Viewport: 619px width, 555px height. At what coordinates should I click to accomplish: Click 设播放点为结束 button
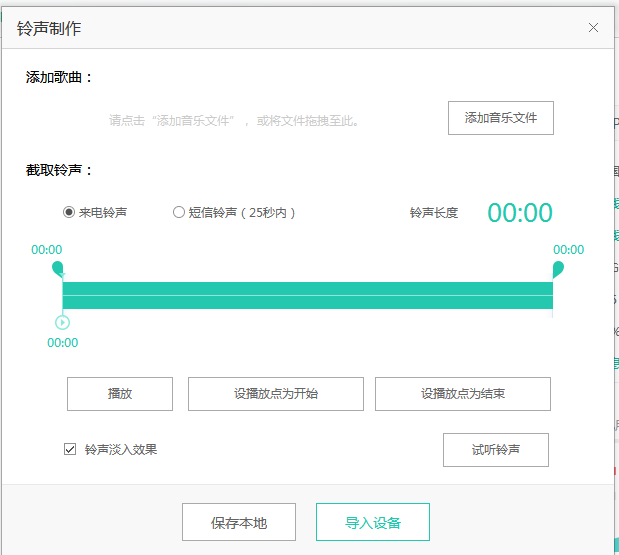pos(463,394)
